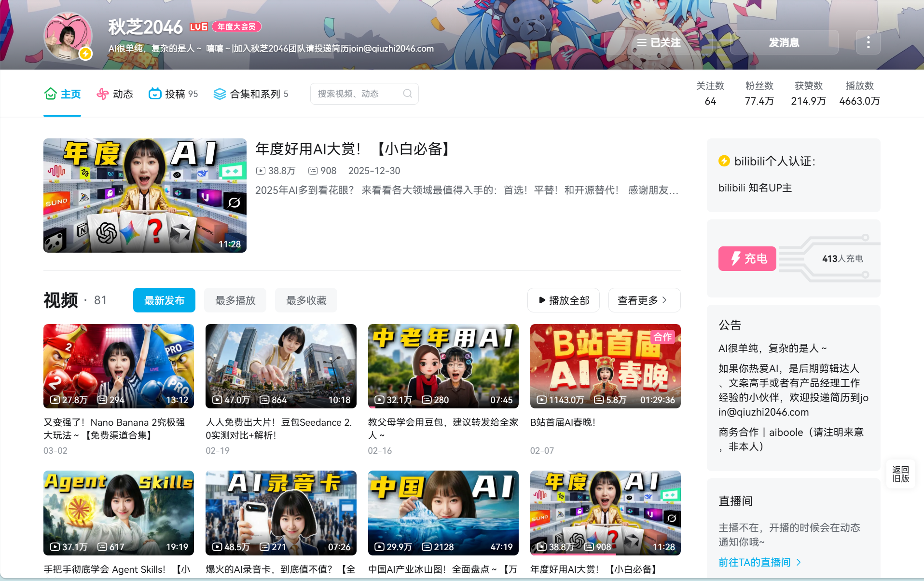Click the play-count icon on Nano Banana video
The image size is (924, 581).
(55, 400)
